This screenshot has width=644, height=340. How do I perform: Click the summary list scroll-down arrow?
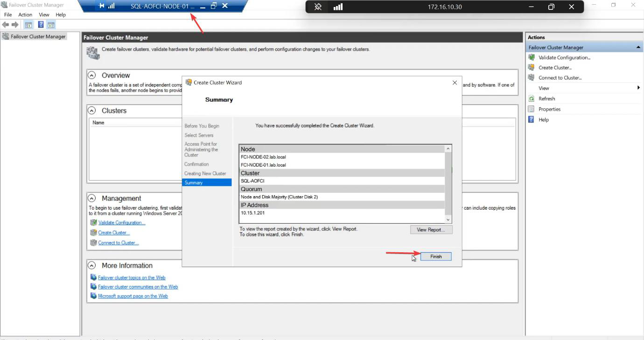pos(448,220)
